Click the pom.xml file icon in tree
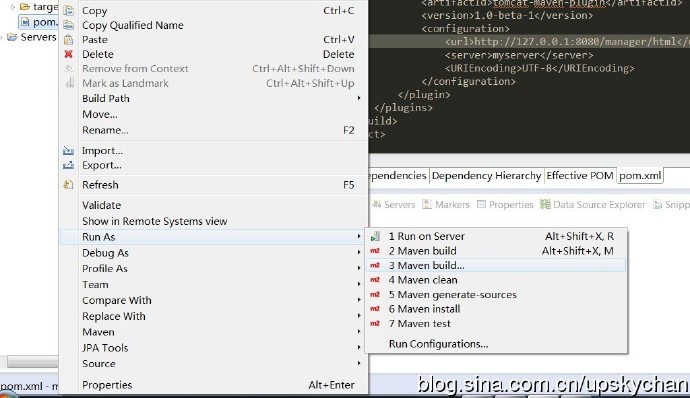The width and height of the screenshot is (690, 398). pos(25,22)
